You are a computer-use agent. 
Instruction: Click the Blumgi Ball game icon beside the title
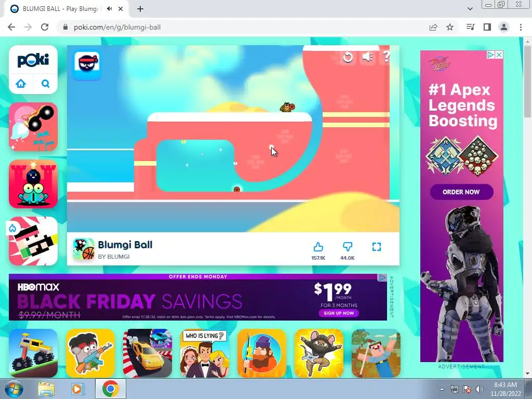pos(84,249)
